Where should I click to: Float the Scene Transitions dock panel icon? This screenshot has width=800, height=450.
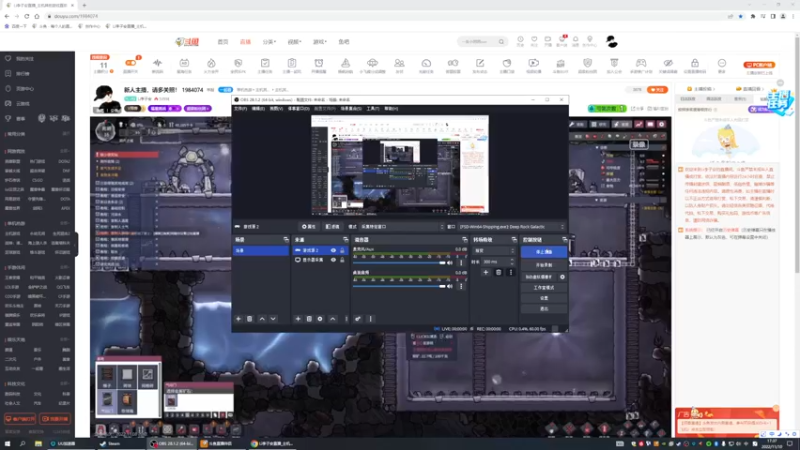pyautogui.click(x=514, y=239)
